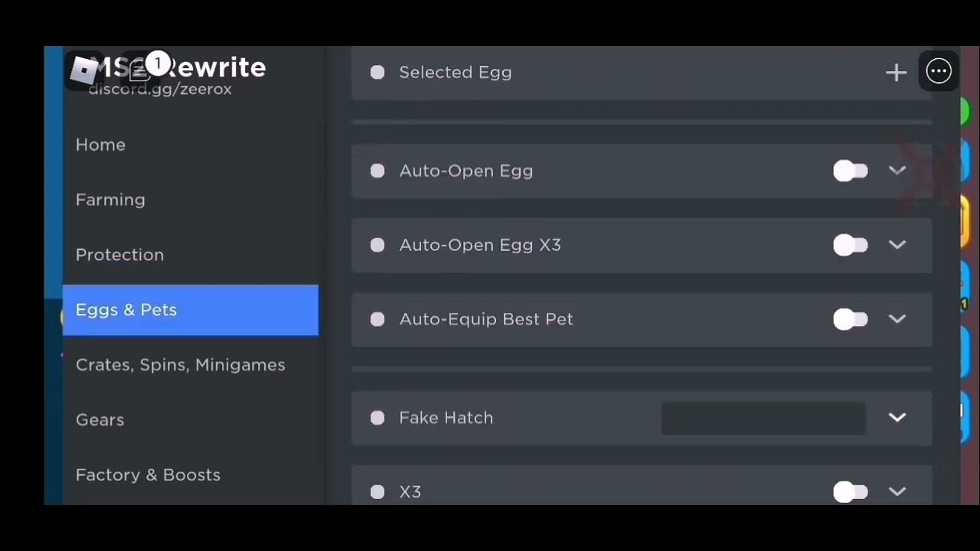This screenshot has height=551, width=980.
Task: Enable the Auto-Open Egg toggle
Action: (x=850, y=171)
